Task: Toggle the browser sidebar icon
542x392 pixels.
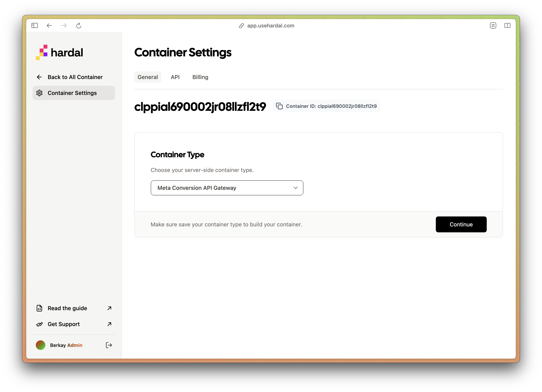Action: 35,26
